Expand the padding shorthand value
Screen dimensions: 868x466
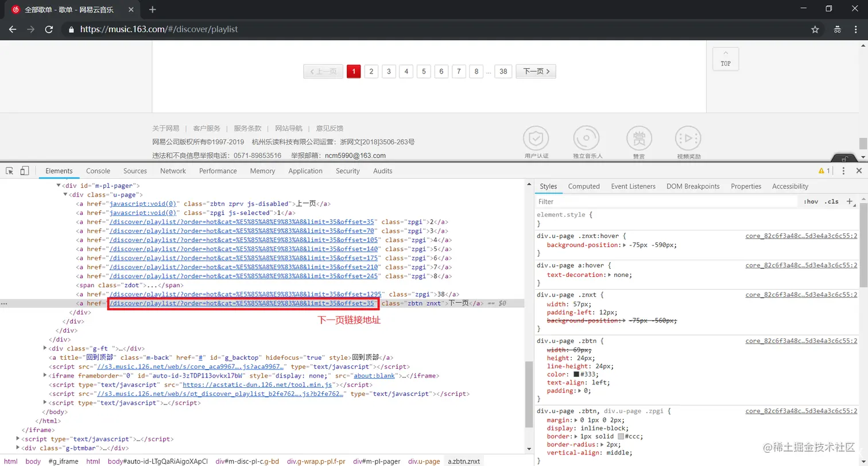[x=579, y=391]
